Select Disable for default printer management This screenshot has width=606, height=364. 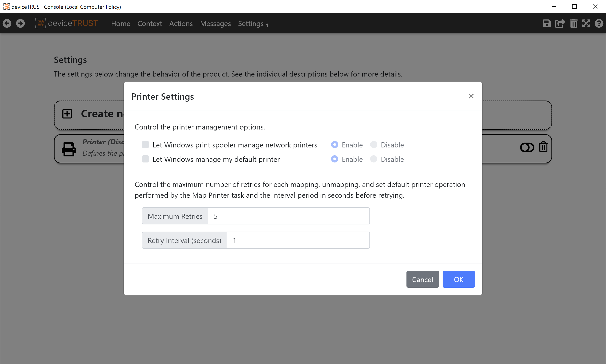(373, 159)
